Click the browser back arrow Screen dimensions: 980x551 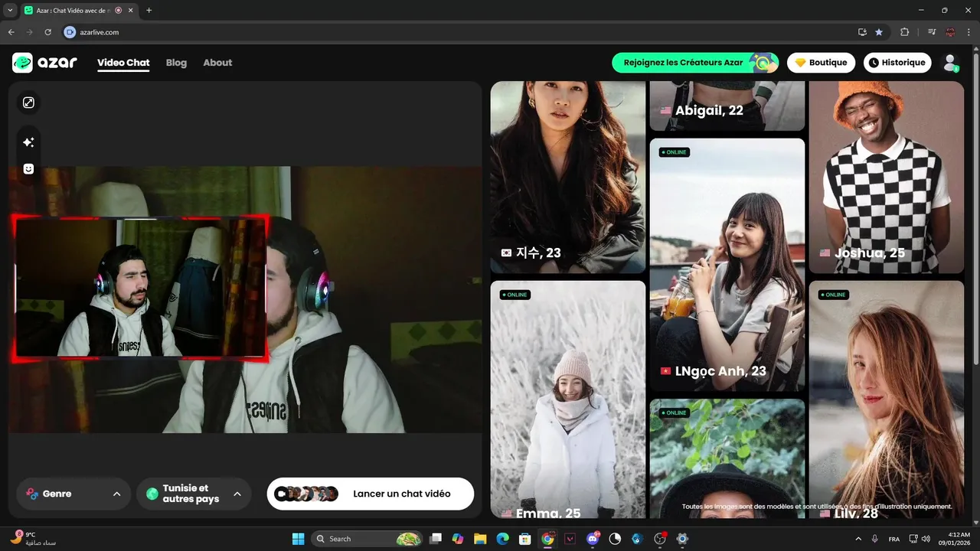coord(11,32)
